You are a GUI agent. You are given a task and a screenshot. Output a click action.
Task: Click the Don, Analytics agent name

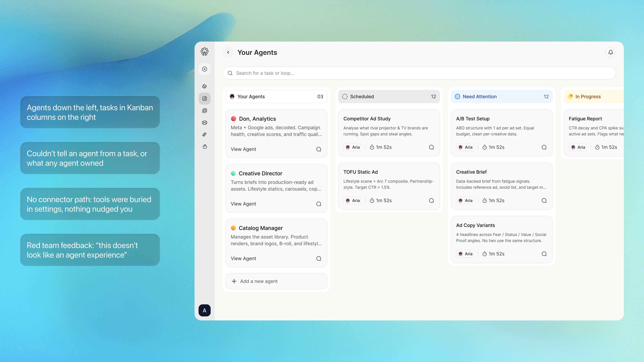257,119
